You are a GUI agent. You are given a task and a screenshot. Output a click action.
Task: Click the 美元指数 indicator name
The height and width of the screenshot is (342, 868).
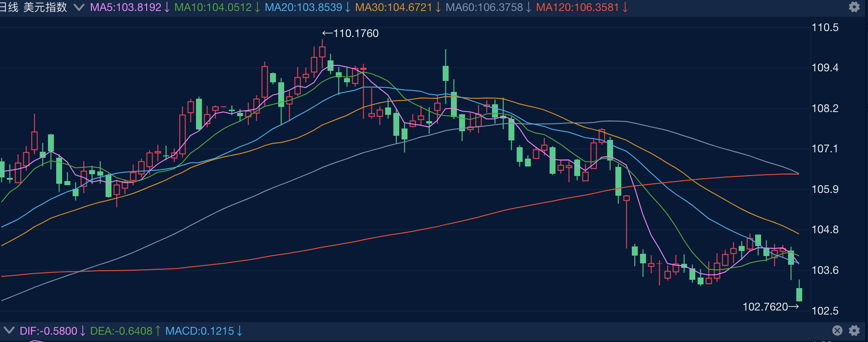click(45, 7)
